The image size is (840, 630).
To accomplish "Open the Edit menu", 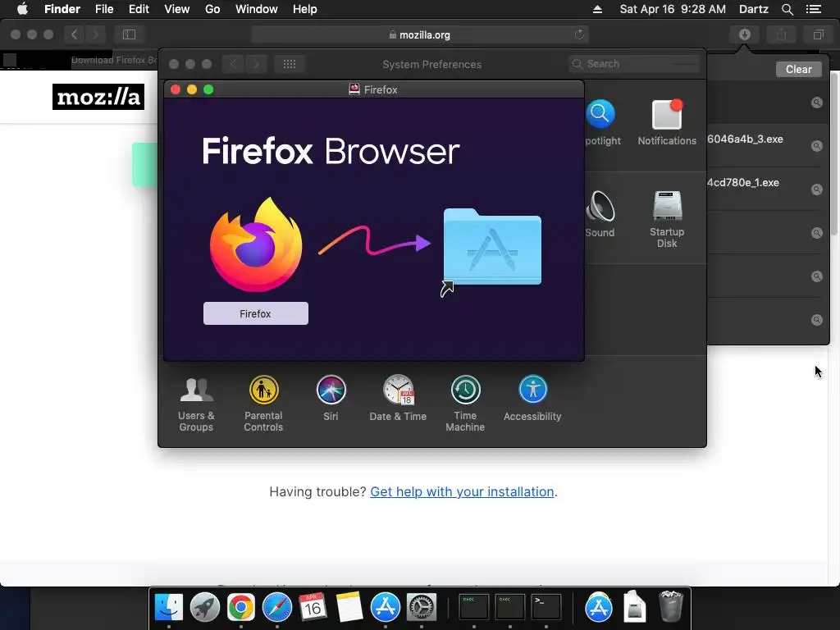I will [139, 9].
